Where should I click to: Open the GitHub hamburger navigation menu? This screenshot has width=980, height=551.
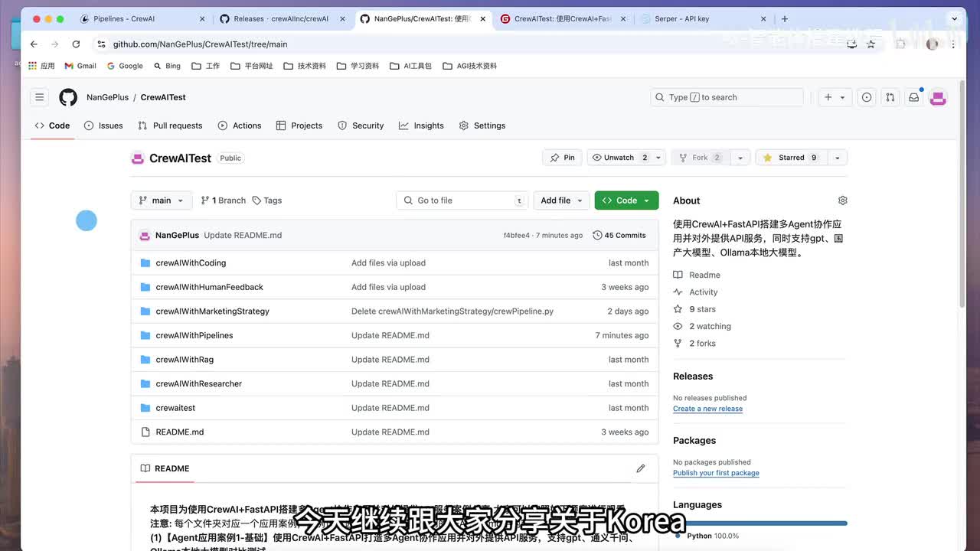tap(39, 97)
